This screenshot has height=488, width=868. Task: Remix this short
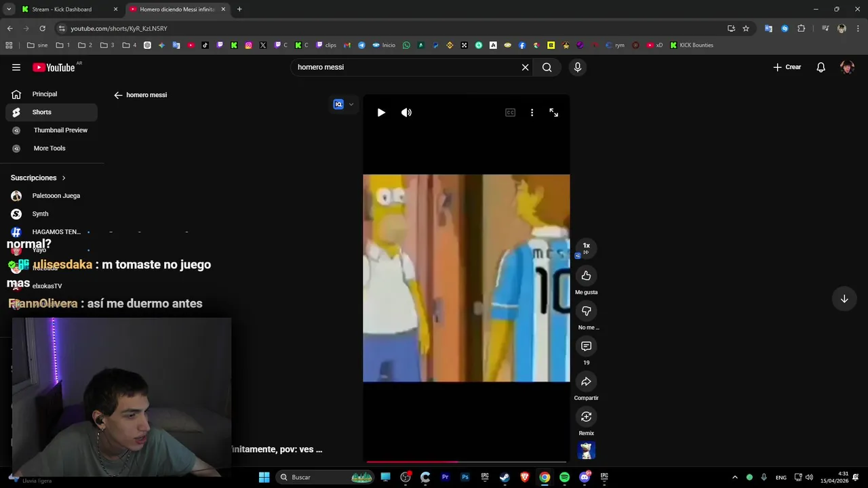pyautogui.click(x=587, y=417)
